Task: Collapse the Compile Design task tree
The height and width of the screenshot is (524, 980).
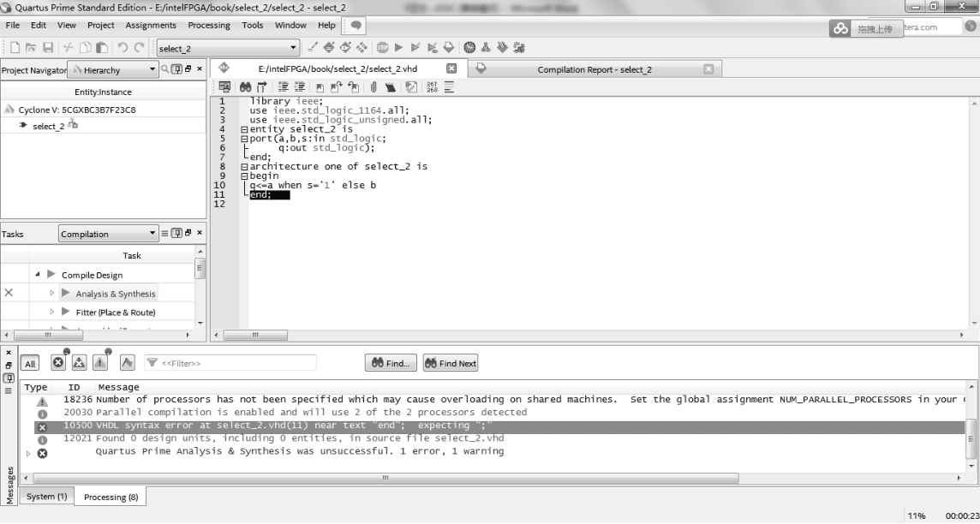Action: click(38, 274)
